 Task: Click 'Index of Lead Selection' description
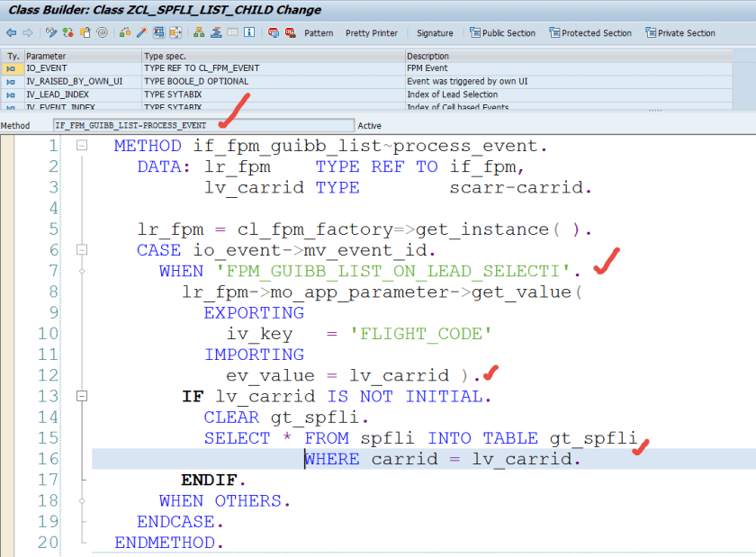coord(452,94)
